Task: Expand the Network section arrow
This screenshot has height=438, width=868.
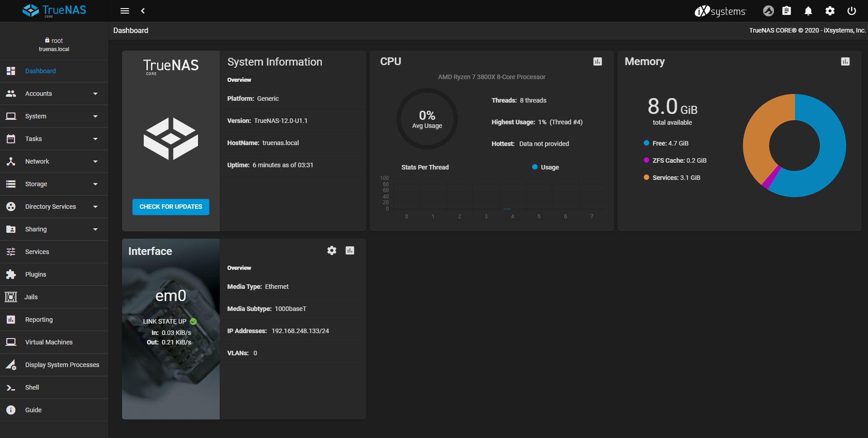Action: [95, 161]
